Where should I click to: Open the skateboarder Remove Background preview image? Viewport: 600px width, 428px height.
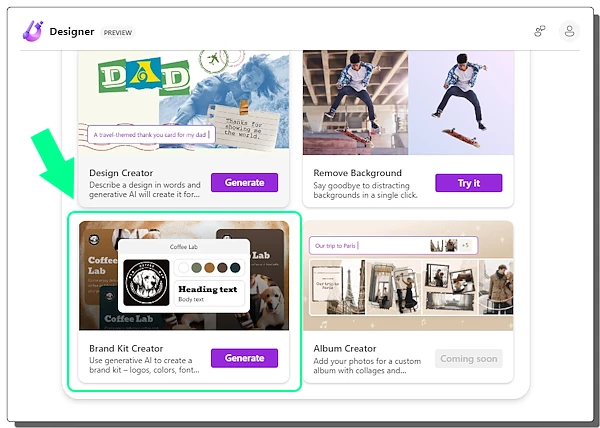408,100
